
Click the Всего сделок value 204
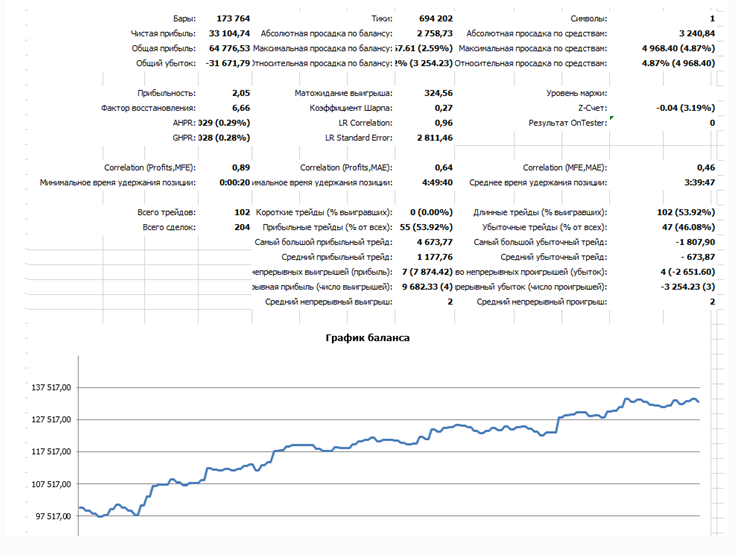pyautogui.click(x=241, y=227)
